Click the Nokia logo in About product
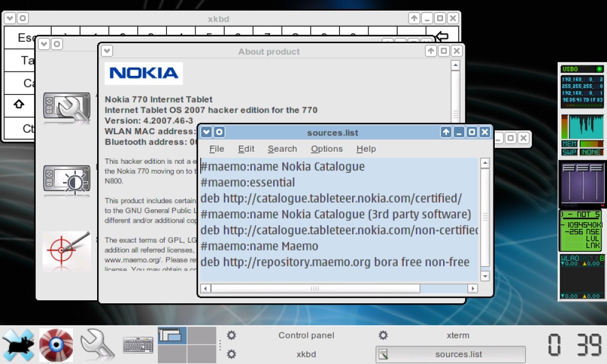The height and width of the screenshot is (364, 607). 144,73
